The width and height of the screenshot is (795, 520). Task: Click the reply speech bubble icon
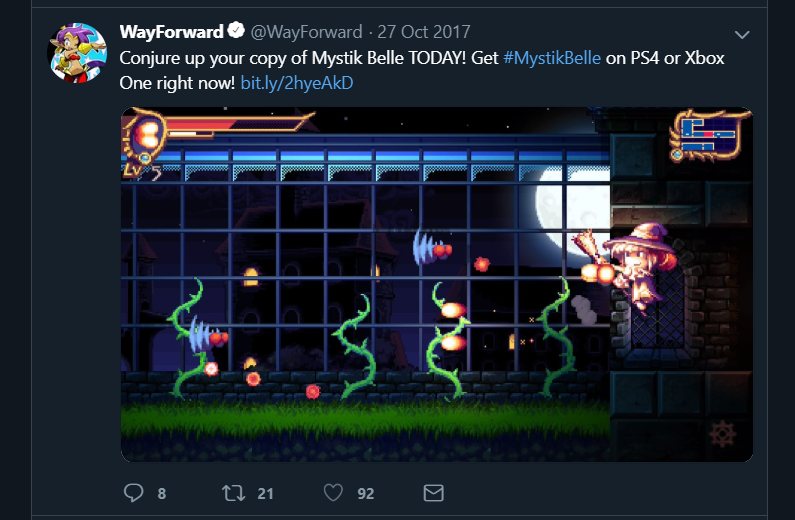(134, 493)
